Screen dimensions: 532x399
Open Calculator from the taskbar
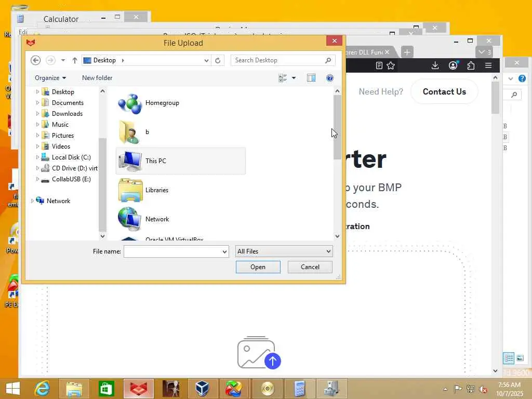click(x=299, y=389)
